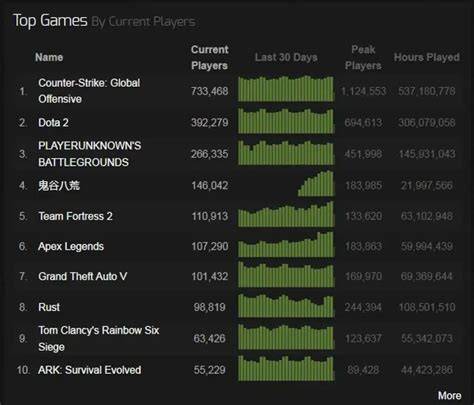Click the Hours Played column header

pos(427,57)
